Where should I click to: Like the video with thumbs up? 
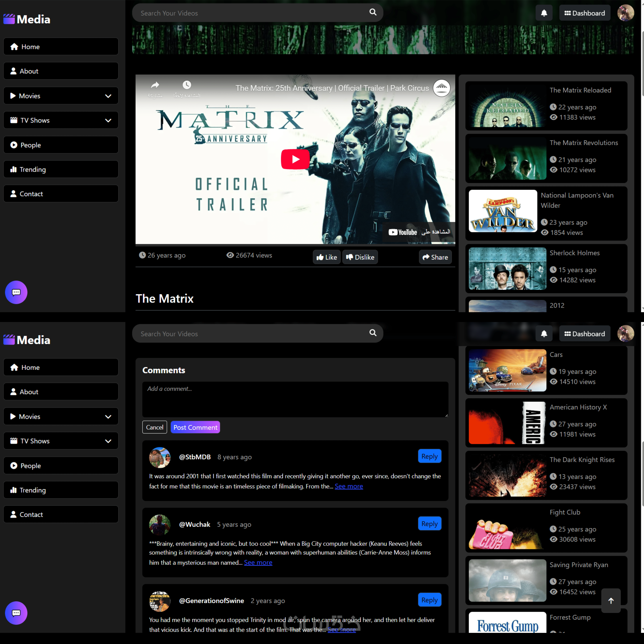pyautogui.click(x=326, y=257)
